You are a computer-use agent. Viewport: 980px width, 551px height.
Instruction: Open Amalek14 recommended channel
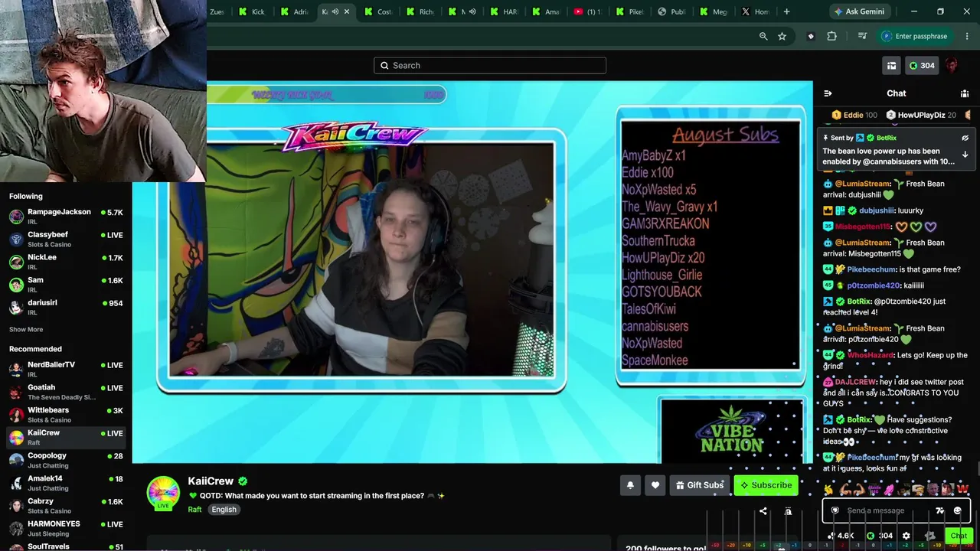click(66, 483)
